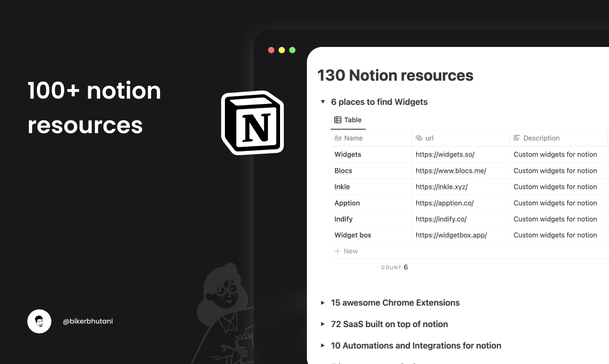609x364 pixels.
Task: Click the COUNT 6 calculation
Action: point(394,267)
